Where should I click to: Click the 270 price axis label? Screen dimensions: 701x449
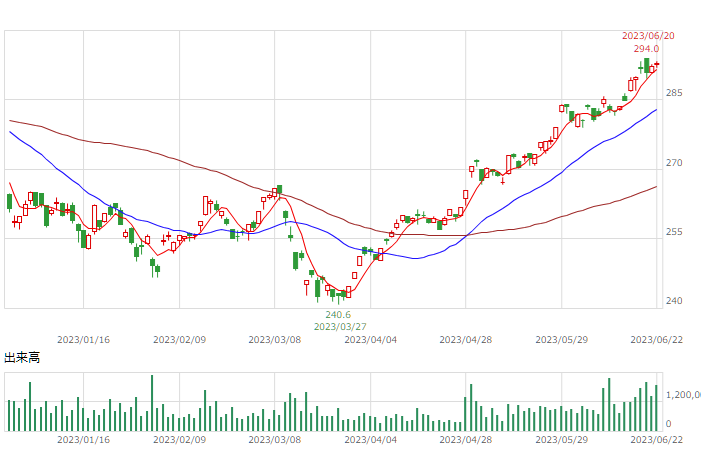[674, 163]
